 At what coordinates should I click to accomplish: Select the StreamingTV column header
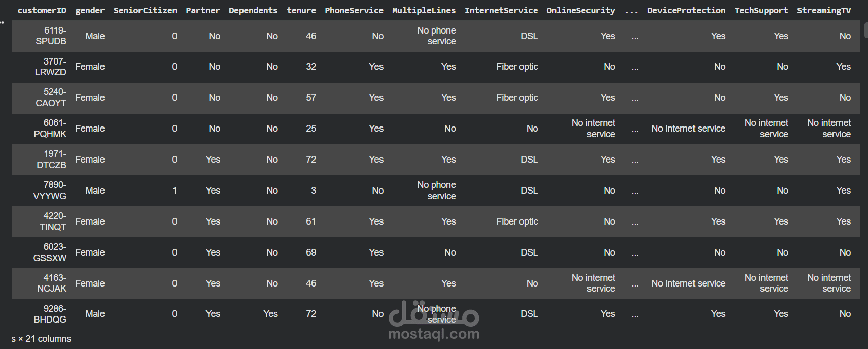[824, 10]
